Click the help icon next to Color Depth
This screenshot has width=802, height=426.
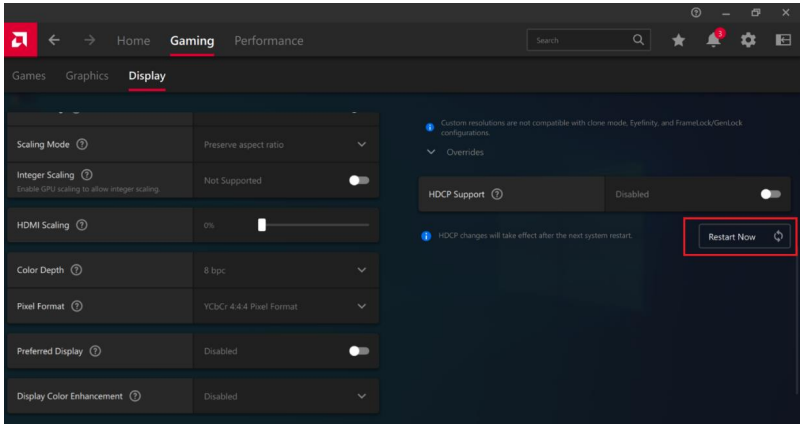click(x=76, y=270)
